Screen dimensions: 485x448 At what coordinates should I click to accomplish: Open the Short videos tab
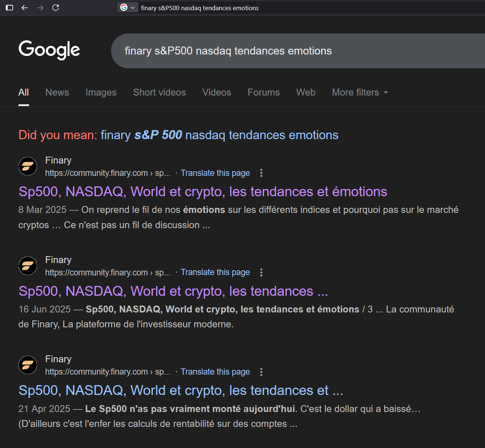pyautogui.click(x=159, y=93)
